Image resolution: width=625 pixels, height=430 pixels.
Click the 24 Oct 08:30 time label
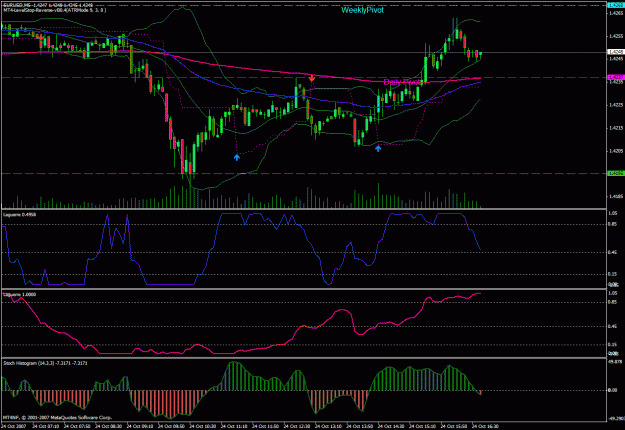(x=109, y=426)
